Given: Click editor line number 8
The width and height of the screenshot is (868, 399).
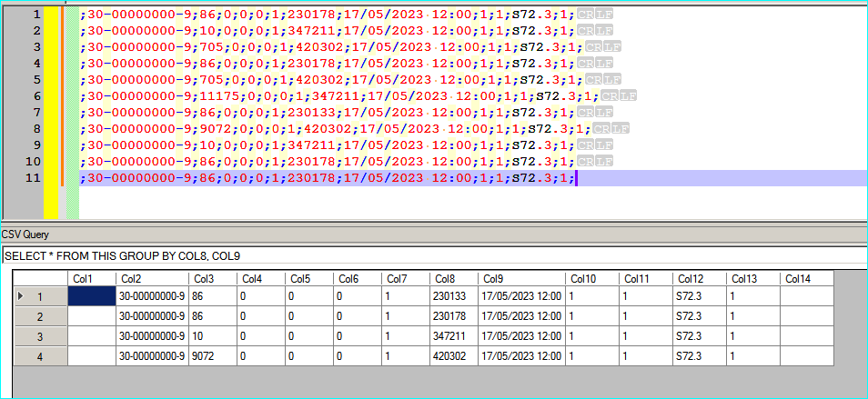Looking at the screenshot, I should coord(36,129).
